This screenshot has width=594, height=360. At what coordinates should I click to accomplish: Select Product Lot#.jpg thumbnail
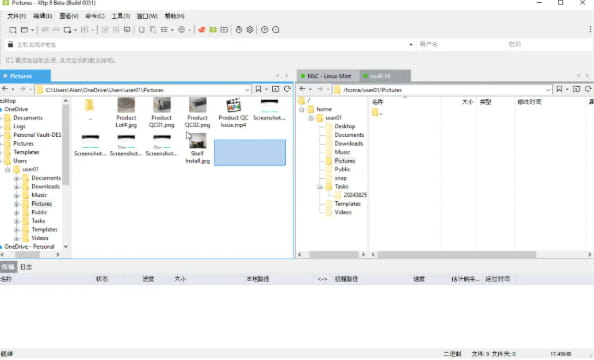click(x=126, y=113)
